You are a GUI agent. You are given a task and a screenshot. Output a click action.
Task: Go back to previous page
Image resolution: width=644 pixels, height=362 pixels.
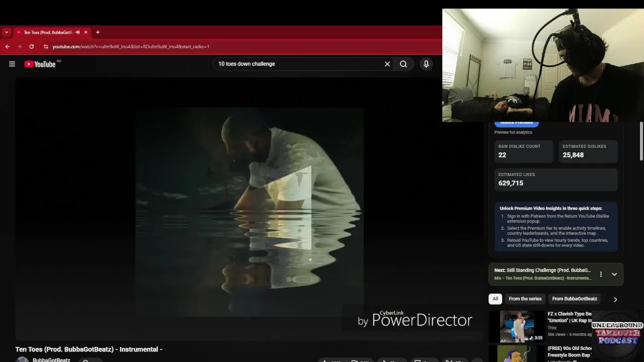8,46
